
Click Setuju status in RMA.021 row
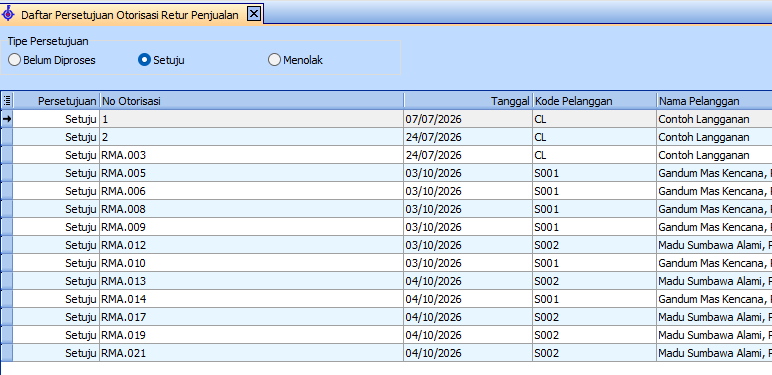57,353
